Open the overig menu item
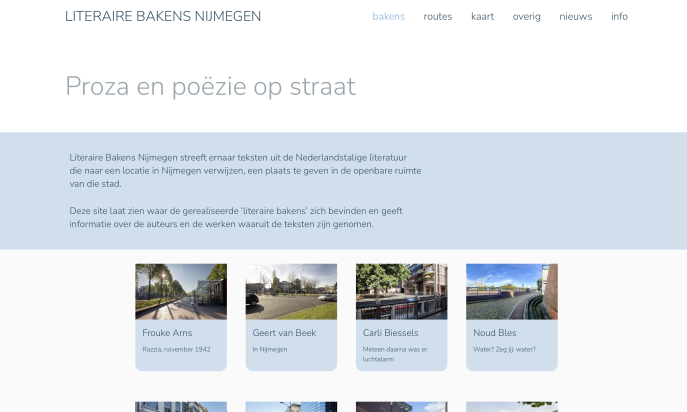This screenshot has height=412, width=687. coord(527,17)
